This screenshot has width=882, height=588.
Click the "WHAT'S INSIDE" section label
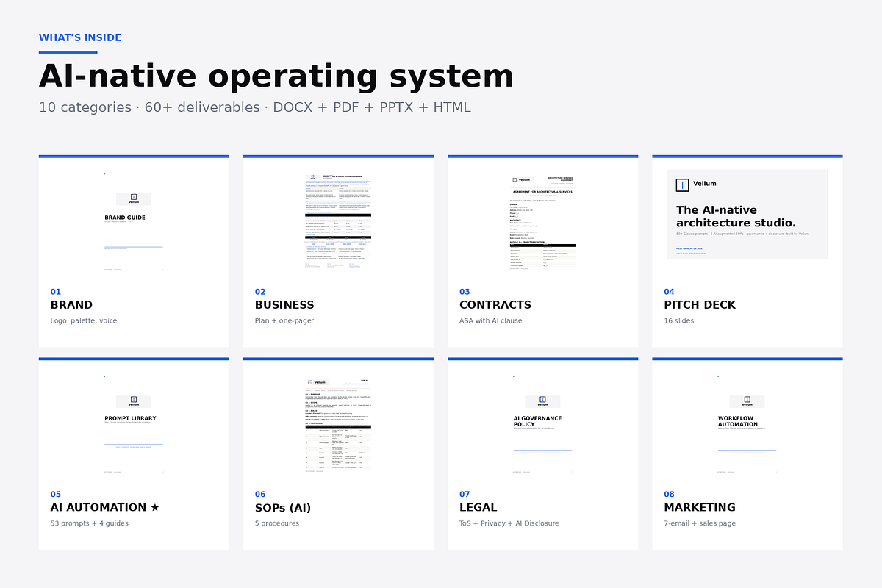click(x=80, y=37)
